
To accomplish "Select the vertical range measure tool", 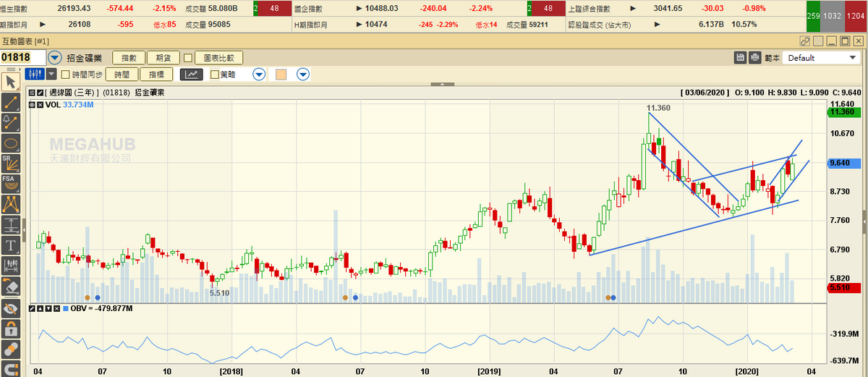I will tap(11, 224).
